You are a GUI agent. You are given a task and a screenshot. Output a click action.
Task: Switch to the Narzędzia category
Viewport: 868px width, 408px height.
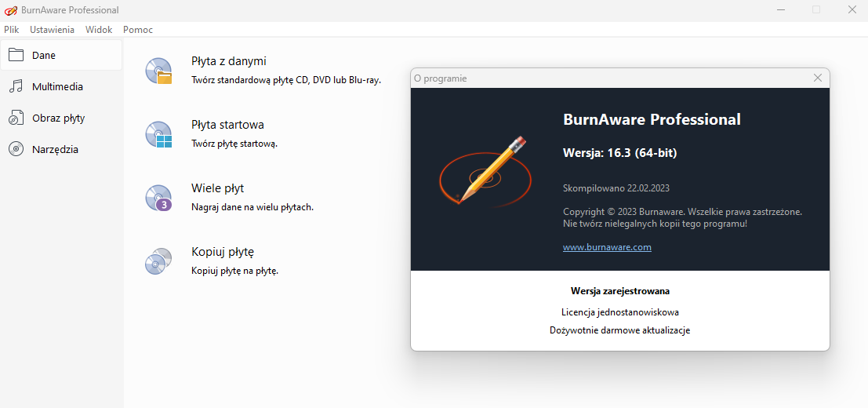click(x=61, y=150)
